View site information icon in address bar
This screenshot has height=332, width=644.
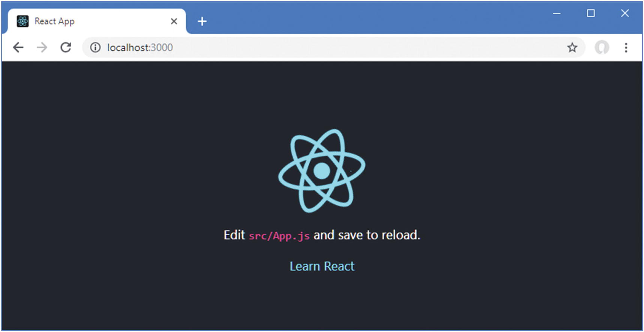tap(95, 48)
